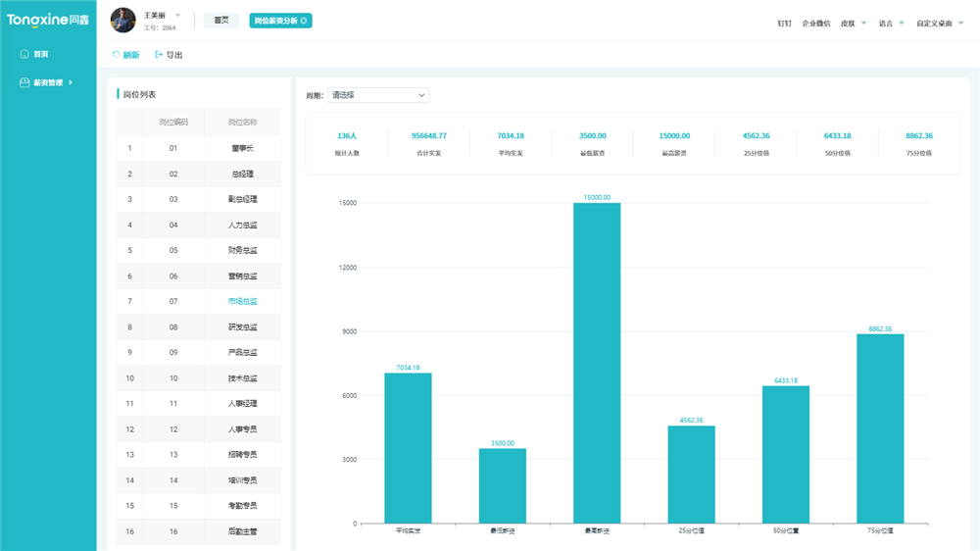Viewport: 980px width, 551px height.
Task: Click the Tongxine logo
Action: 47,20
